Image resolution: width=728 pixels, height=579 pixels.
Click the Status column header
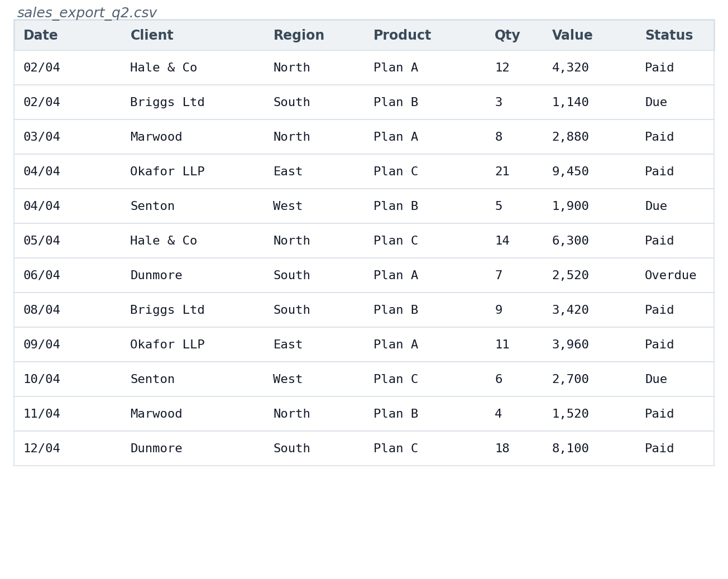click(669, 36)
